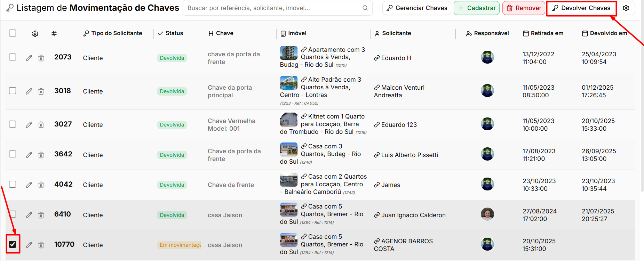Check the checkbox for record 3018
644x261 pixels.
13,91
